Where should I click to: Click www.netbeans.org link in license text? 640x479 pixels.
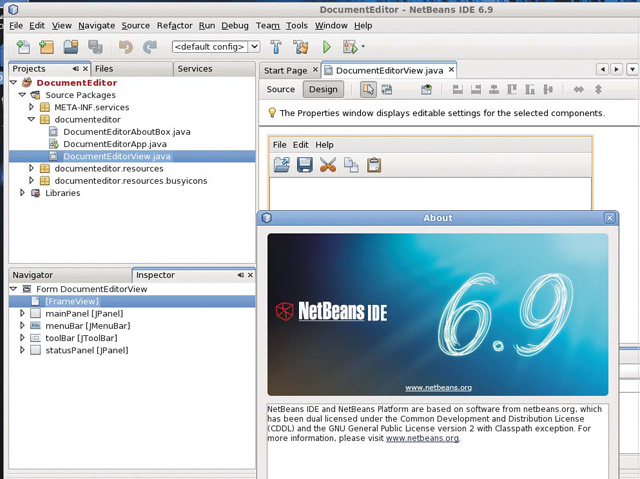(422, 438)
